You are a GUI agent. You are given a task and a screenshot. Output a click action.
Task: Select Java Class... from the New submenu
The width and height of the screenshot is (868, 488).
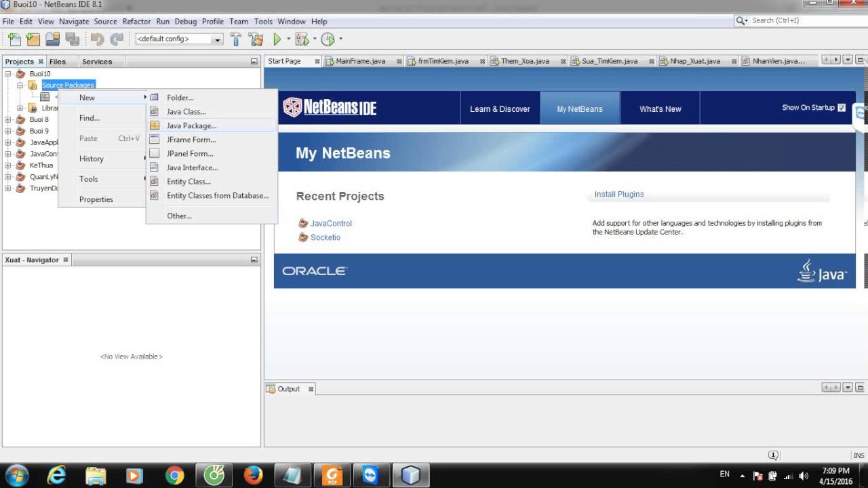click(x=212, y=112)
